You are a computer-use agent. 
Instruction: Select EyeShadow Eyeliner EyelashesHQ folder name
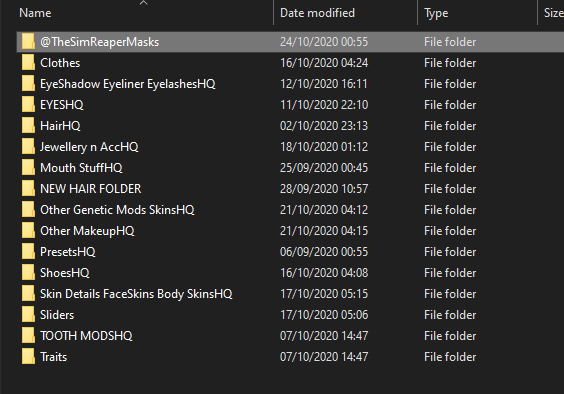coord(128,84)
